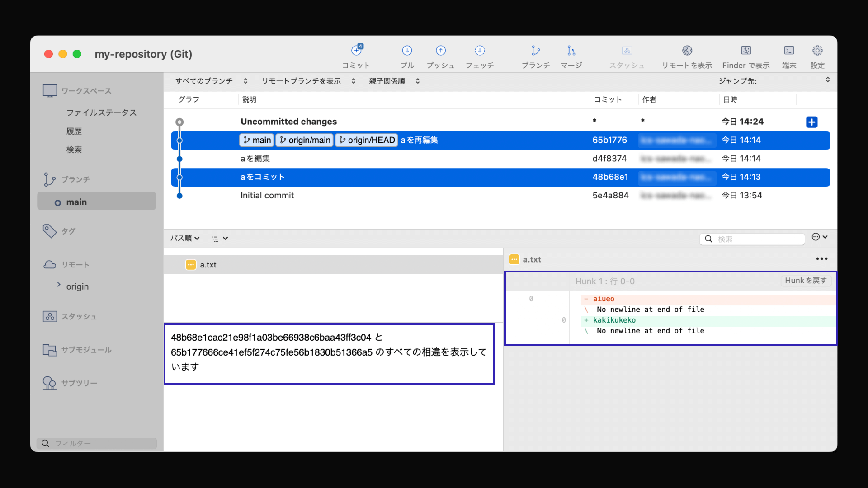Viewport: 868px width, 488px height.
Task: Select the a をコミット commit row
Action: [500, 177]
